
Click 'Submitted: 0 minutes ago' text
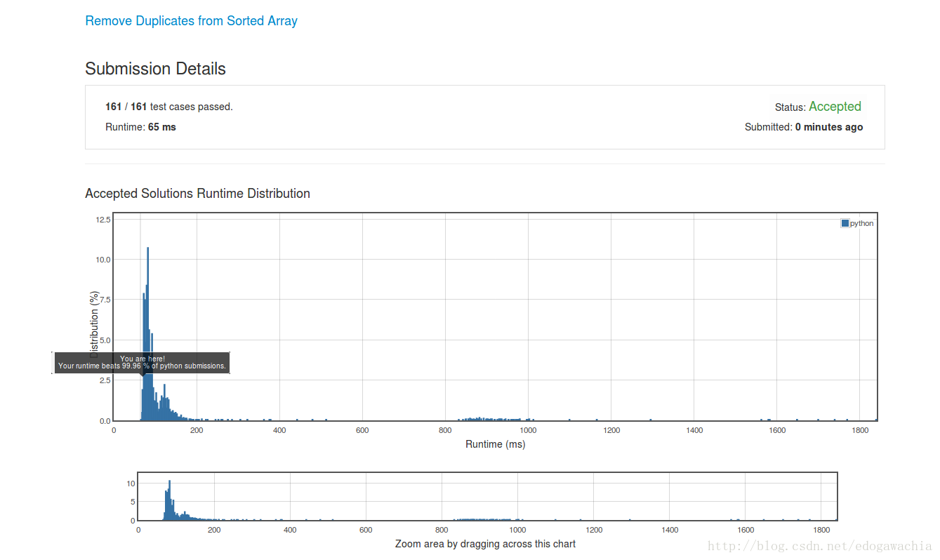(x=804, y=127)
